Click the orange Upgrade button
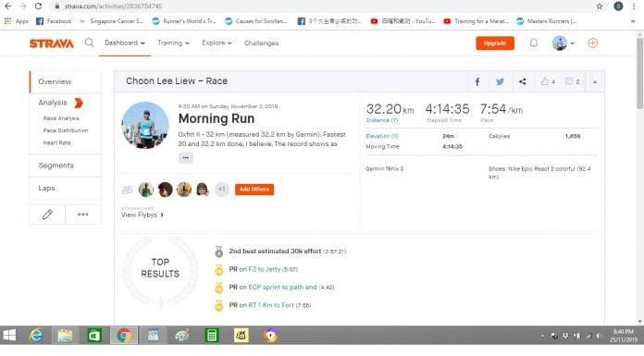This screenshot has height=356, width=644. 495,43
